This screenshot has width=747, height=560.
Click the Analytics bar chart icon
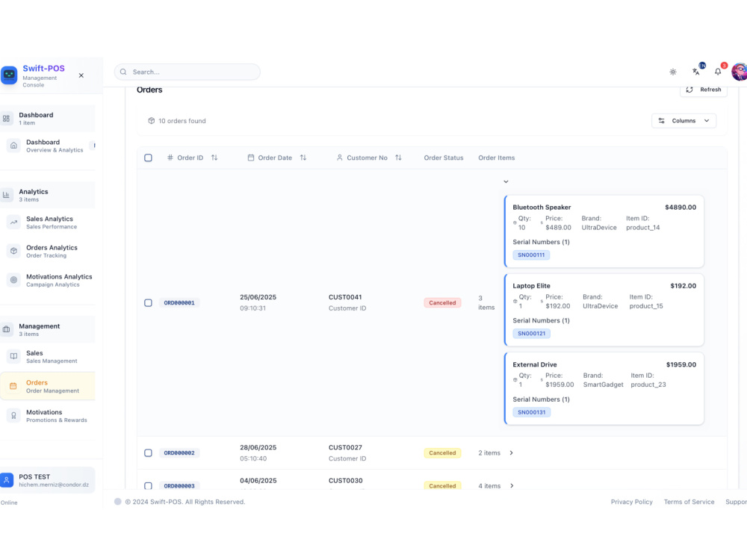[x=6, y=195]
